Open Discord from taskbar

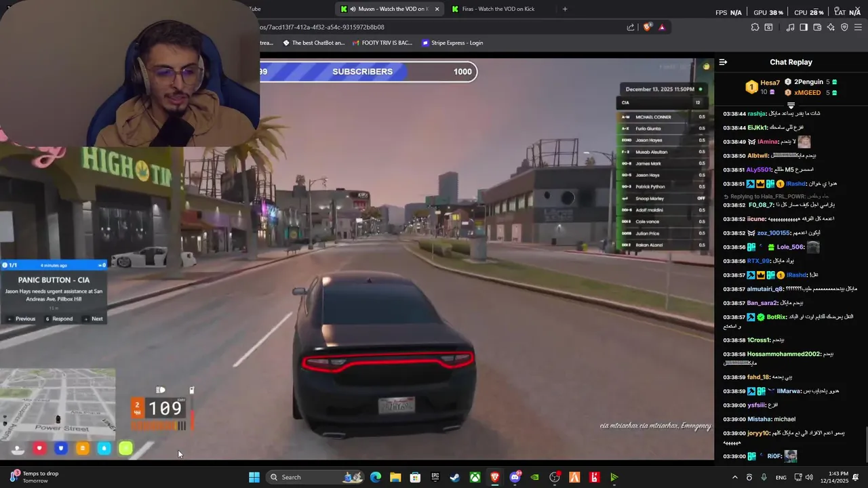(x=515, y=477)
